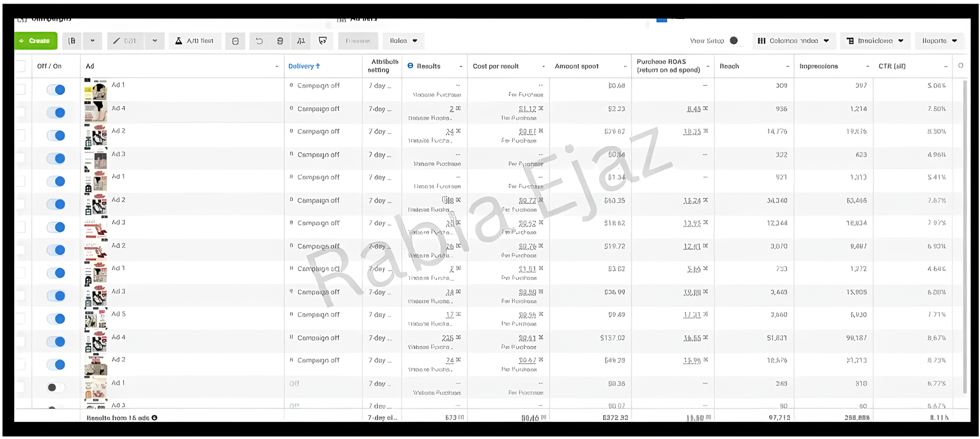This screenshot has height=439, width=980.
Task: Expand the Breakdown dropdown
Action: click(x=875, y=41)
